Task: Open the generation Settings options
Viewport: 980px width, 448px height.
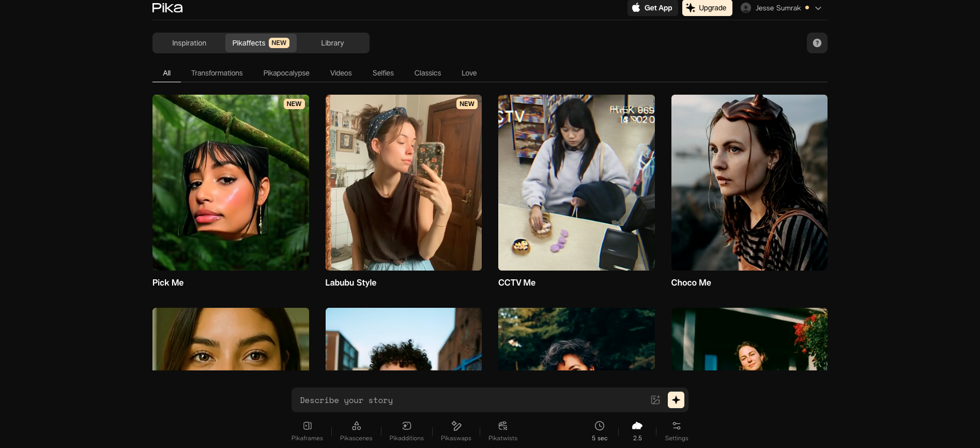Action: pos(676,431)
